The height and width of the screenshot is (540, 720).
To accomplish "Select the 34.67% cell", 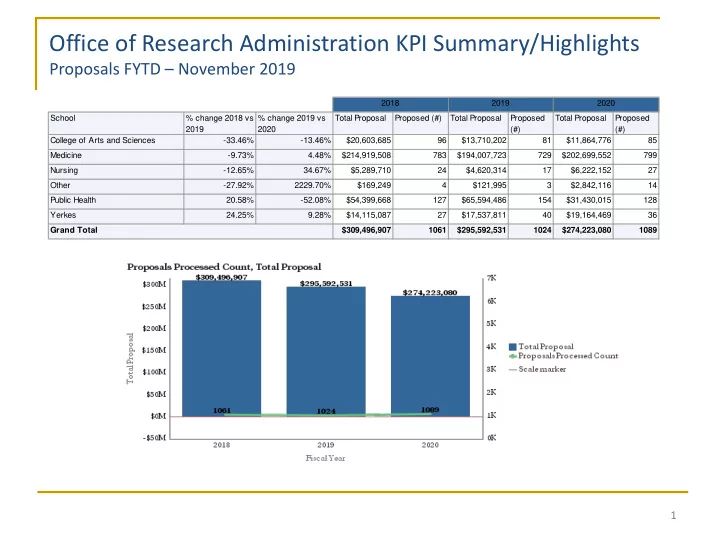I will click(294, 170).
